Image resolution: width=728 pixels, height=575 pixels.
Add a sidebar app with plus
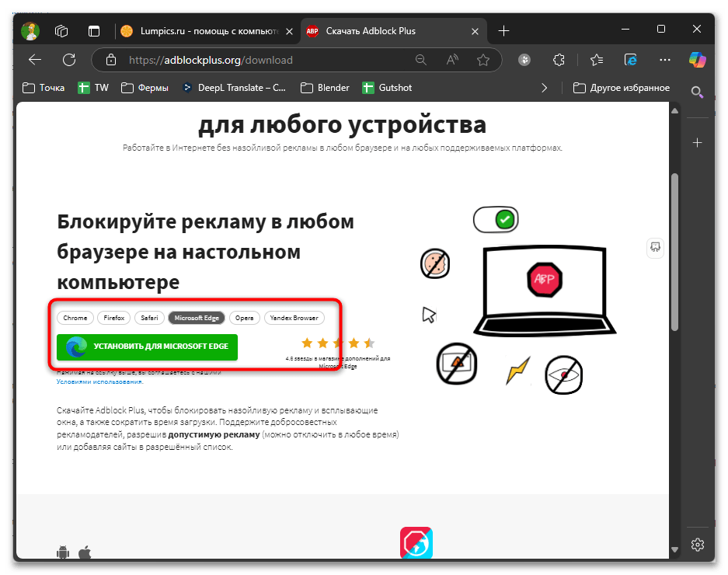698,143
